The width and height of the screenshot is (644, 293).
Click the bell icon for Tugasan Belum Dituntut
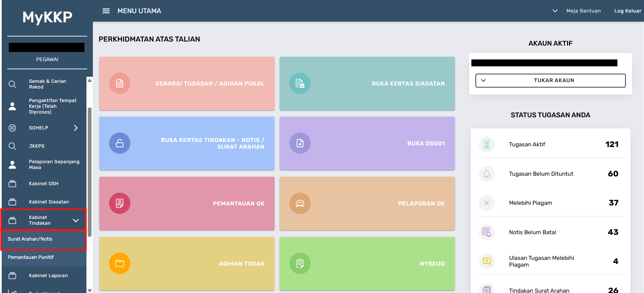point(487,174)
